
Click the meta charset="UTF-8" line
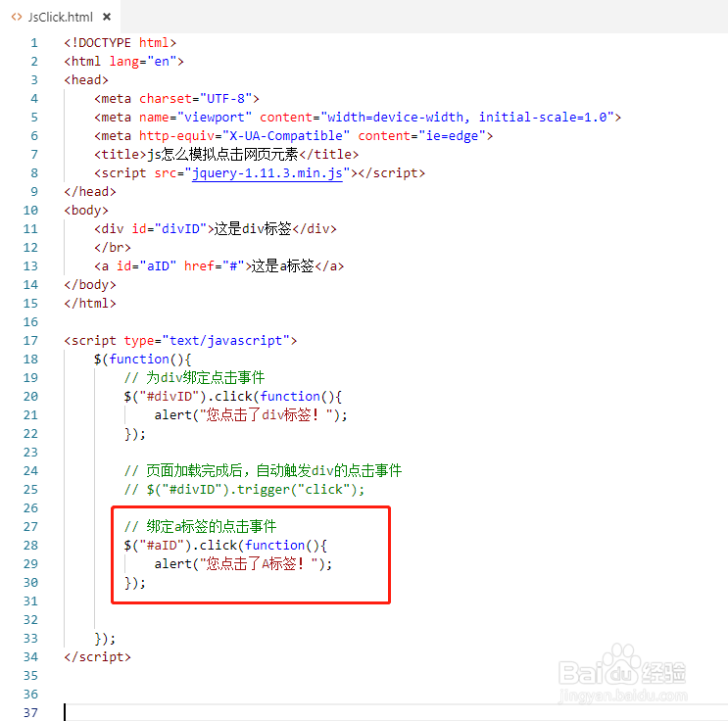[x=176, y=99]
